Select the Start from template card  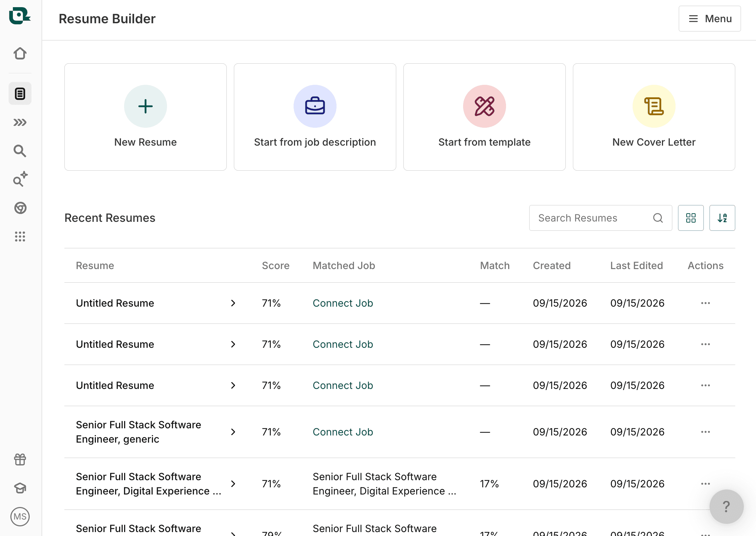tap(485, 117)
